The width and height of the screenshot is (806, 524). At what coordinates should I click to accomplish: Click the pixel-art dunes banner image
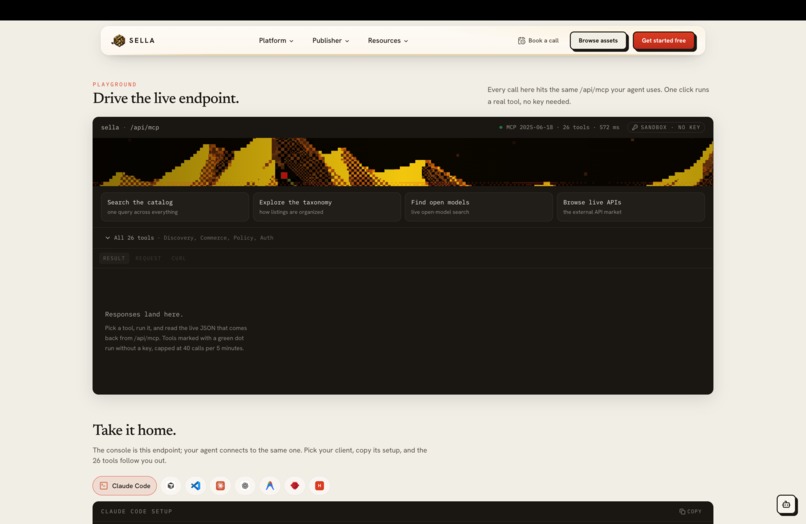click(x=402, y=162)
